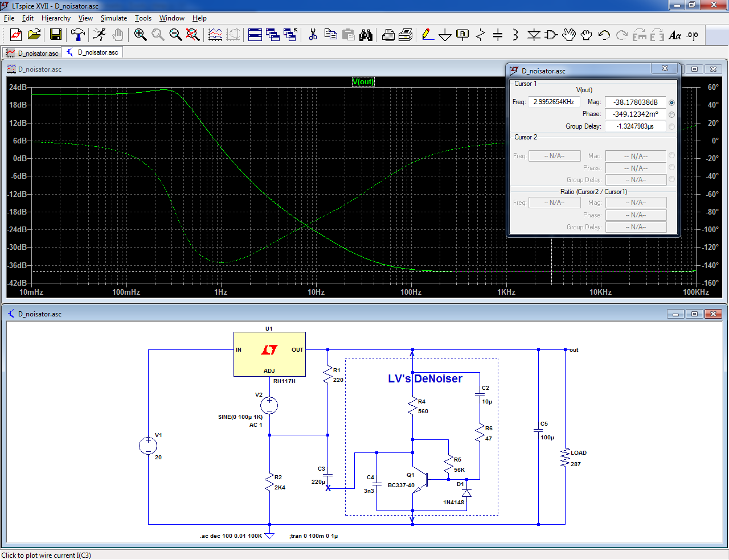729x560 pixels.
Task: Place a Ground symbol tool
Action: 445,35
